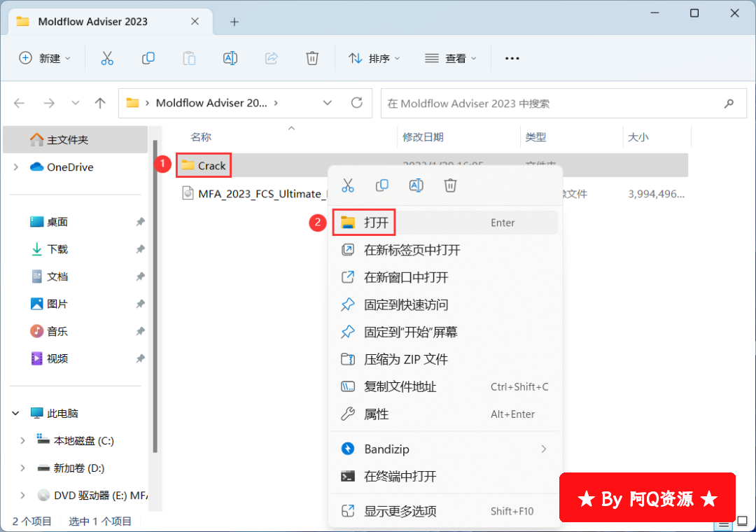Open 主文件夹 in the sidebar

(x=75, y=140)
